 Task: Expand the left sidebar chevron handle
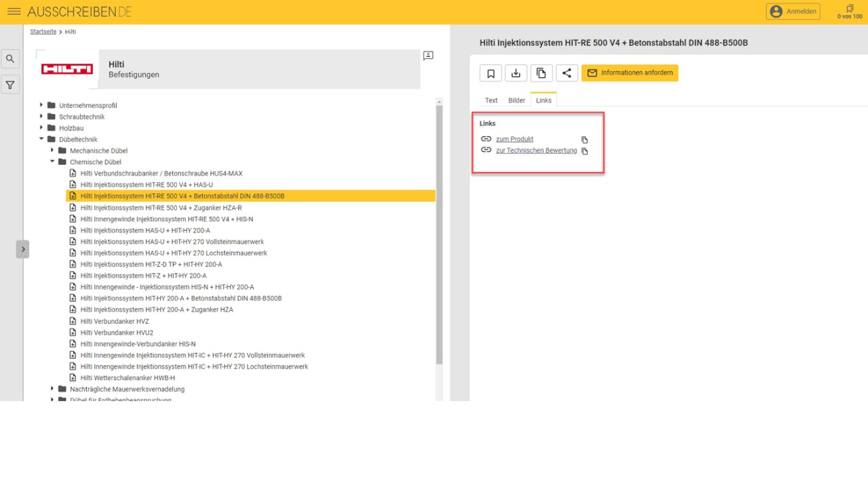pos(22,249)
